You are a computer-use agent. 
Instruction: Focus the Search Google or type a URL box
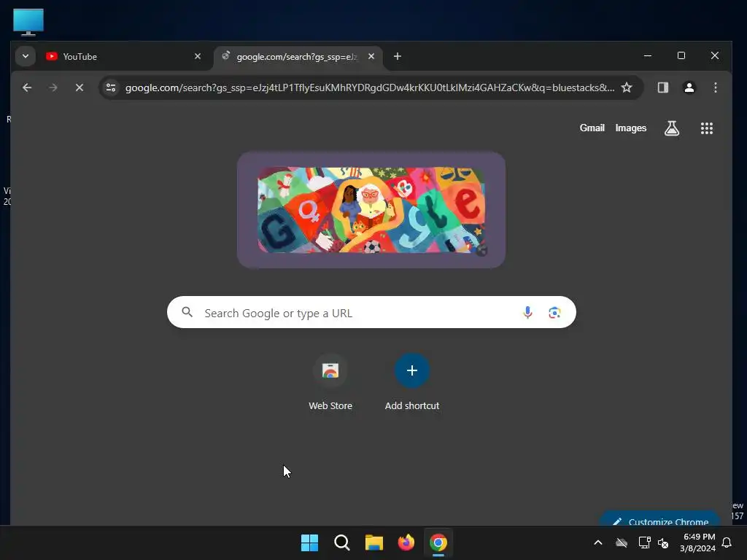371,312
